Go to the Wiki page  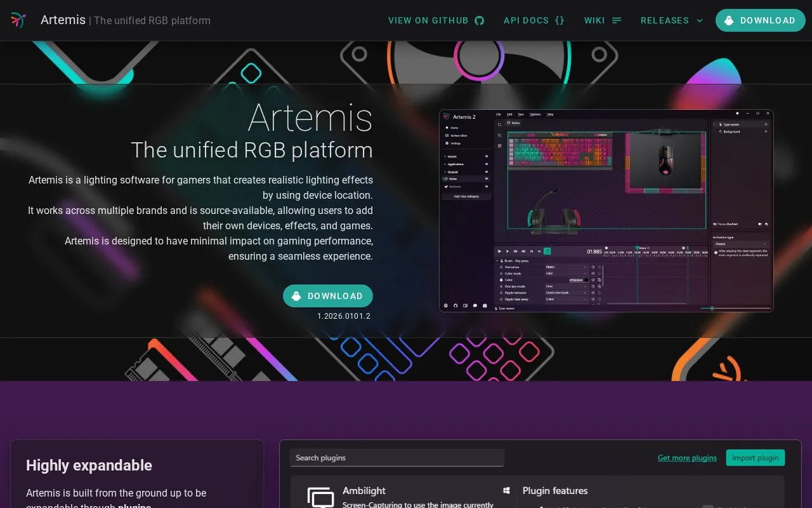coord(603,20)
